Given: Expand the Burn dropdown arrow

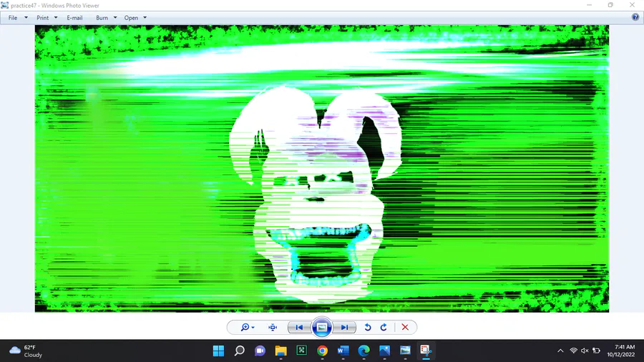Looking at the screenshot, I should pos(115,18).
